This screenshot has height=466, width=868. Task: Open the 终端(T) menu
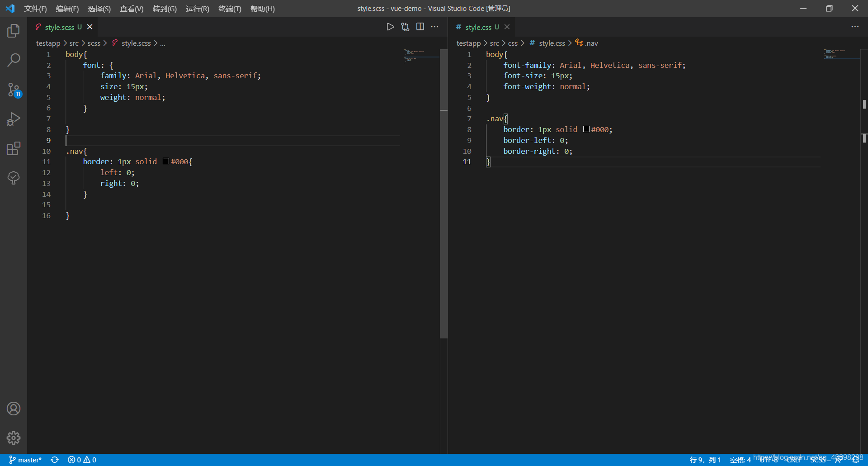coord(230,9)
